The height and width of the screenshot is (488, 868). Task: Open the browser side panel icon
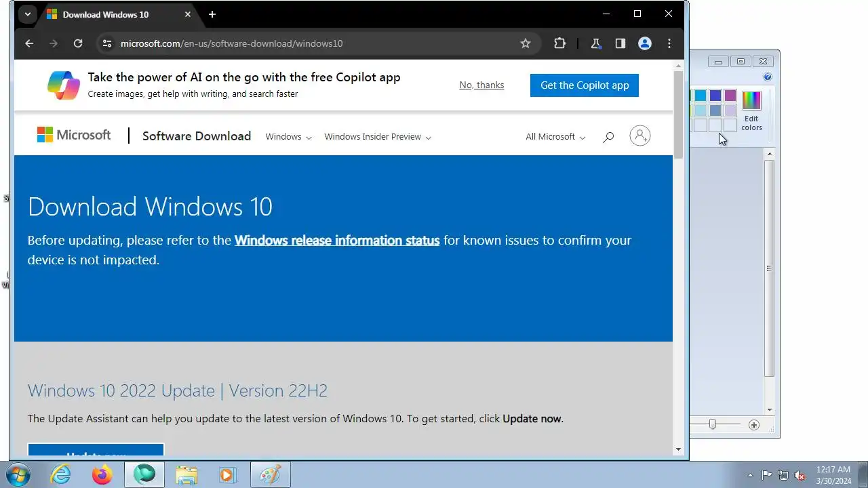click(620, 43)
